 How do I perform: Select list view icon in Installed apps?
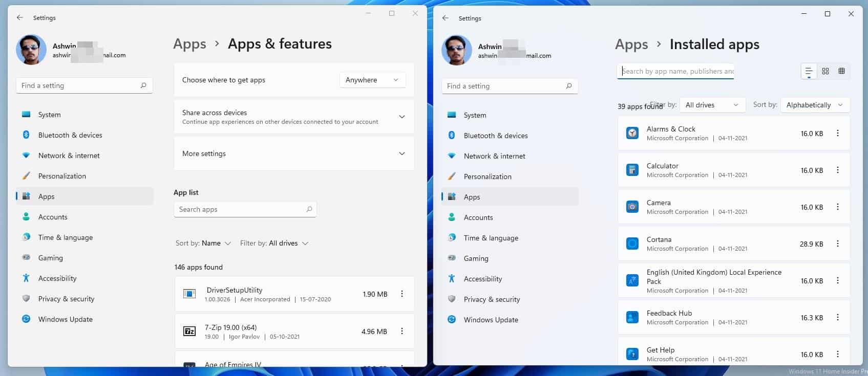click(809, 72)
